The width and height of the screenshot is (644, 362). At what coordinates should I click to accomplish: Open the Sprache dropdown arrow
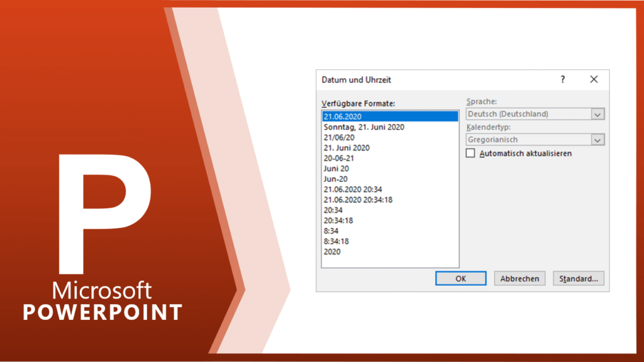click(x=597, y=114)
